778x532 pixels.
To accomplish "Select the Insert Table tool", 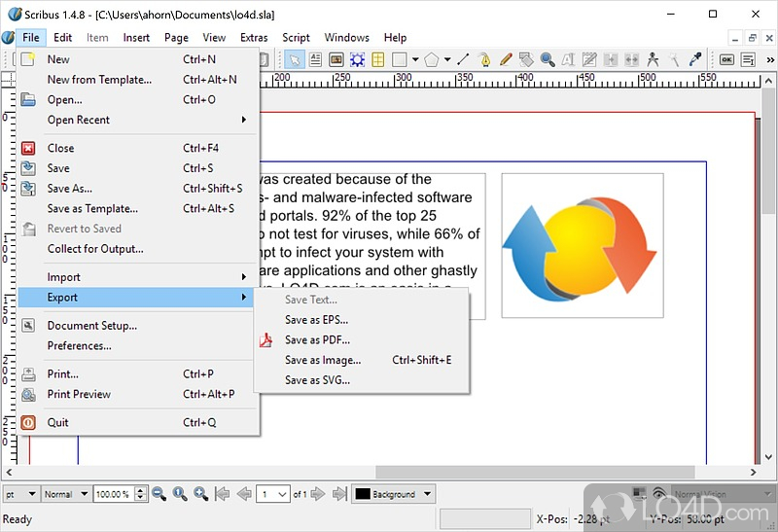I will click(378, 59).
